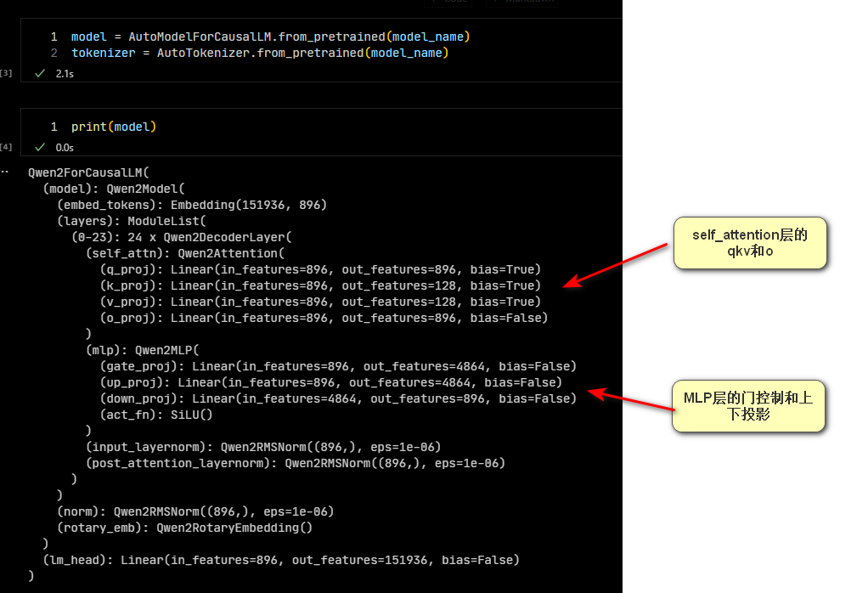The height and width of the screenshot is (593, 868).
Task: Click the 2.1s execution time label
Action: pos(65,74)
